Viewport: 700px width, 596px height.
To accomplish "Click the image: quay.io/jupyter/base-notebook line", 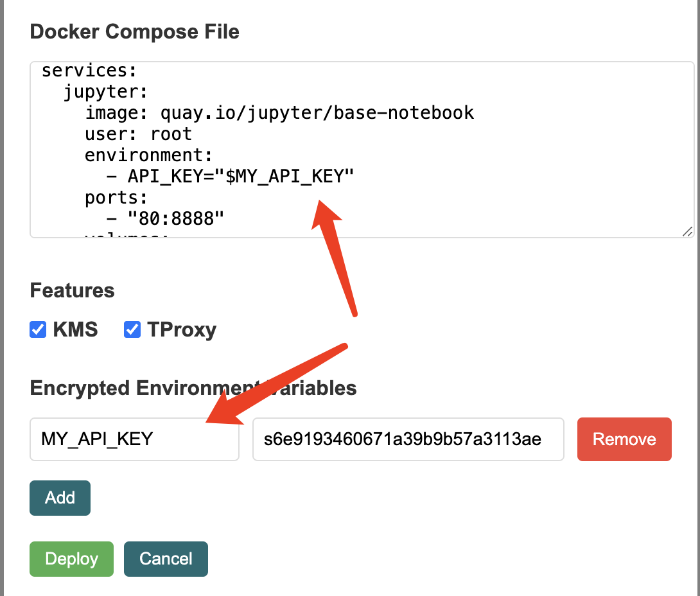I will (x=279, y=113).
